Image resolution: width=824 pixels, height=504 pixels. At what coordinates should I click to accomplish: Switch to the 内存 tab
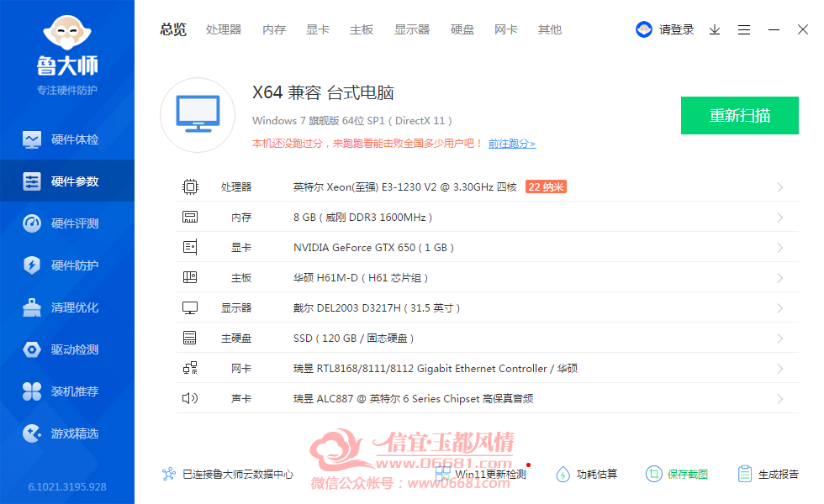coord(274,29)
